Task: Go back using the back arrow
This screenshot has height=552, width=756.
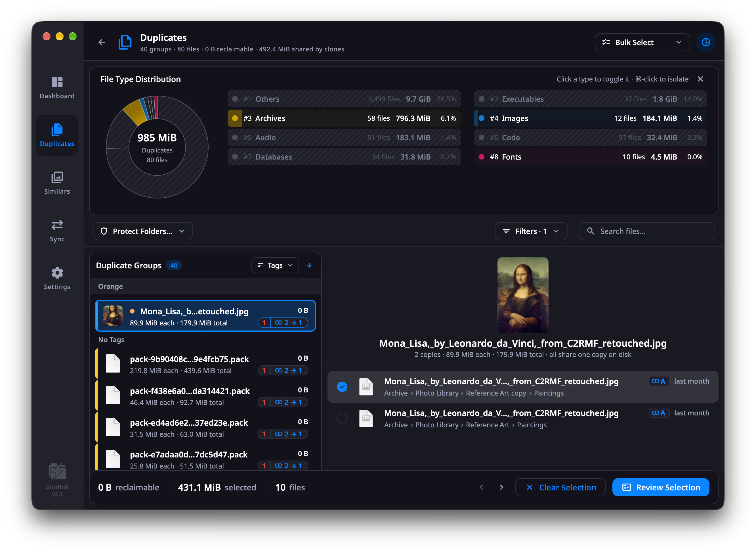Action: click(102, 42)
